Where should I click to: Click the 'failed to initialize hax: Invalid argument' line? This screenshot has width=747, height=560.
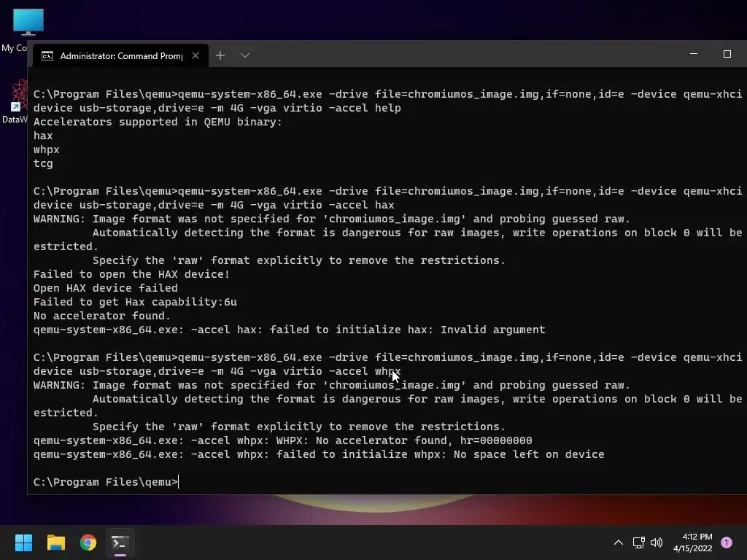[289, 330]
